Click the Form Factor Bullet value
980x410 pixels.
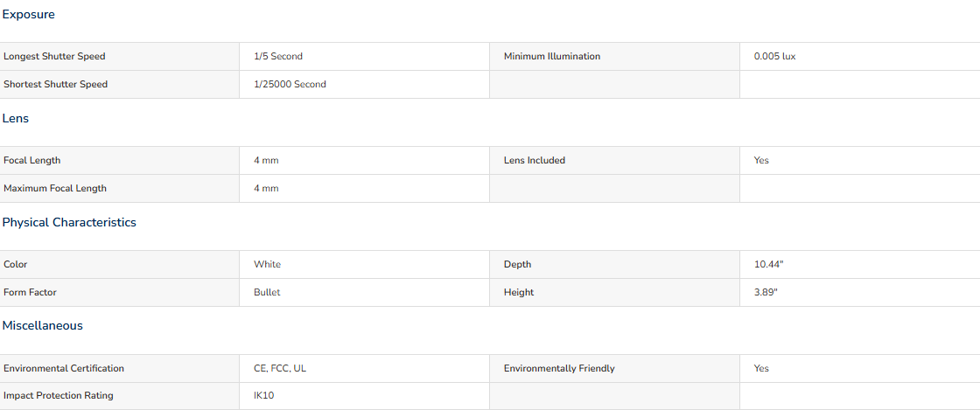coord(267,292)
